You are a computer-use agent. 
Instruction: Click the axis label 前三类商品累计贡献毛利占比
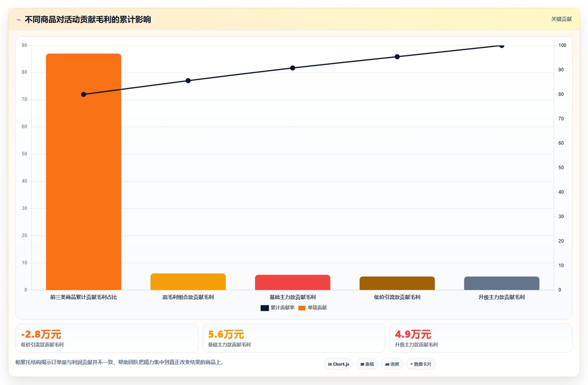(x=84, y=297)
